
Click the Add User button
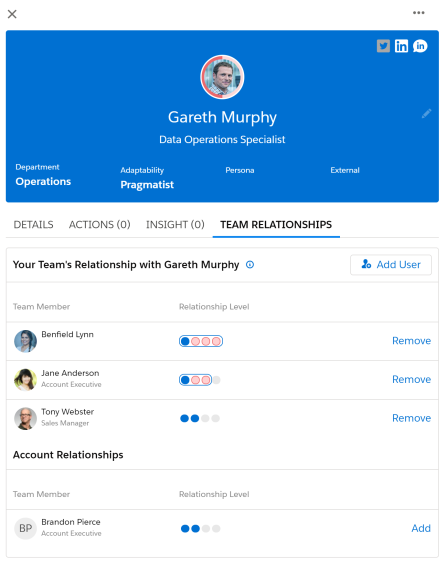(391, 264)
